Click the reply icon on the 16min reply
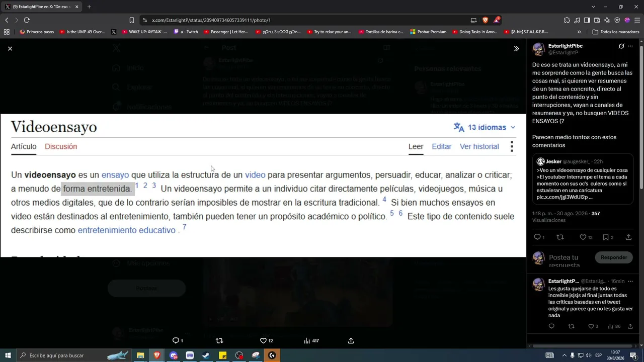644x362 pixels. pos(551,326)
